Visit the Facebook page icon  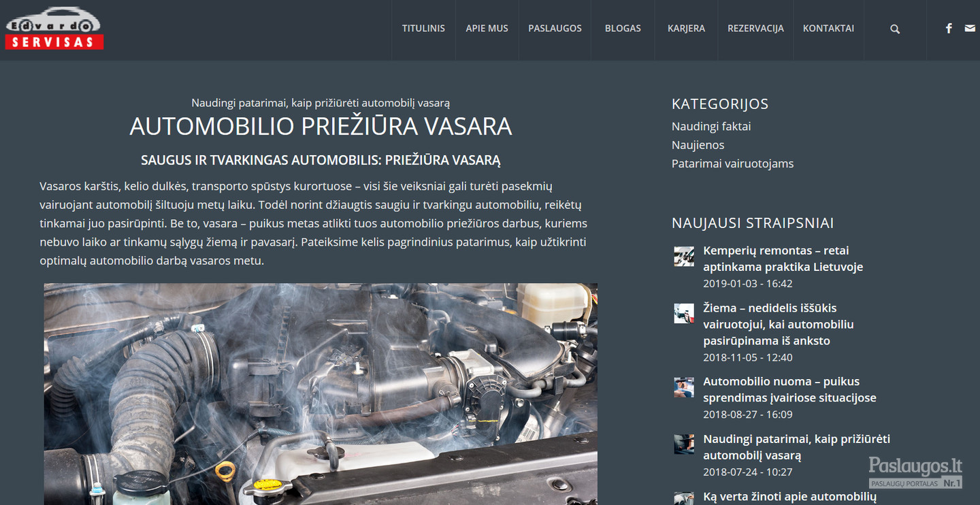[949, 29]
